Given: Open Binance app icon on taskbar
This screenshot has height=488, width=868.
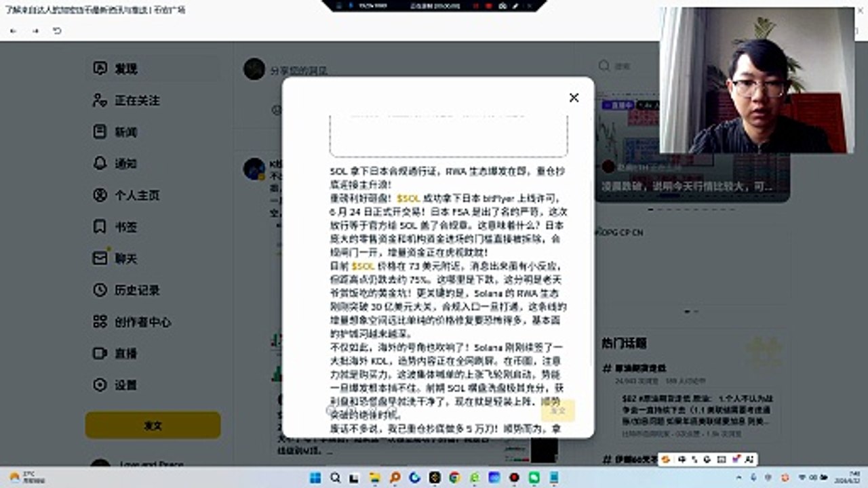Looking at the screenshot, I should coord(435,478).
